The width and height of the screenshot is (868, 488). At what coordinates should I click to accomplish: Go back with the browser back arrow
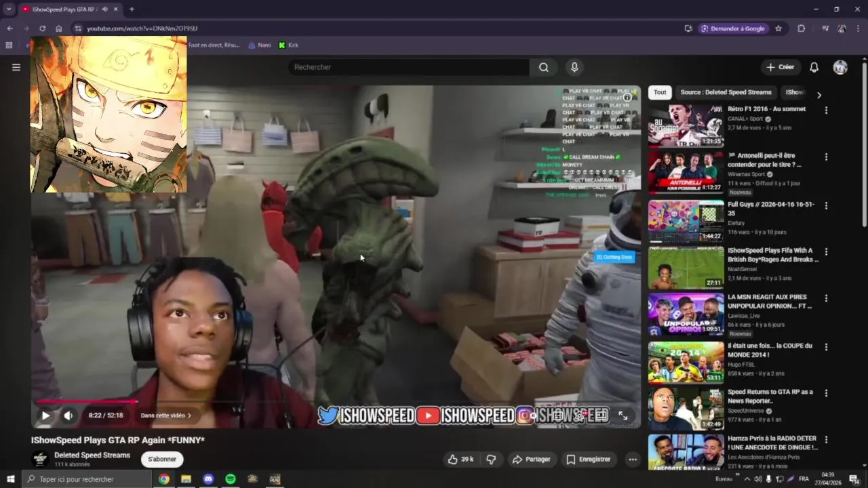click(x=9, y=28)
